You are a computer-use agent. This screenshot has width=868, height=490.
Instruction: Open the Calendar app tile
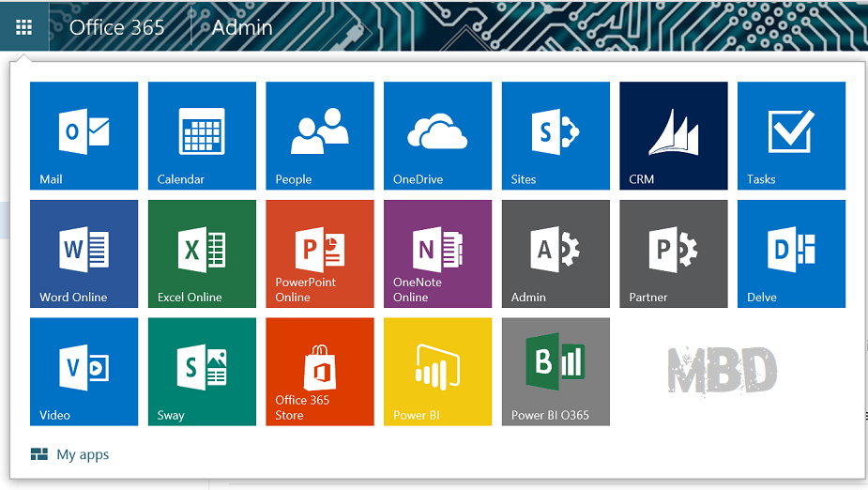click(x=202, y=136)
